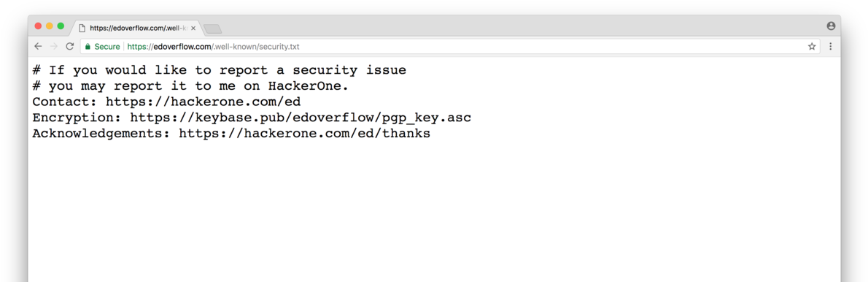The height and width of the screenshot is (282, 868).
Task: Maximize the window using green button
Action: pyautogui.click(x=61, y=26)
